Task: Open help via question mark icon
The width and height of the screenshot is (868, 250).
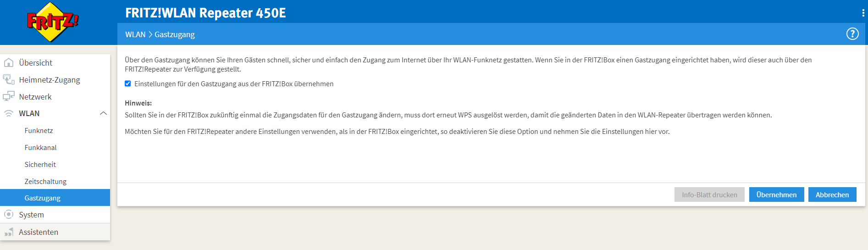Action: point(852,34)
